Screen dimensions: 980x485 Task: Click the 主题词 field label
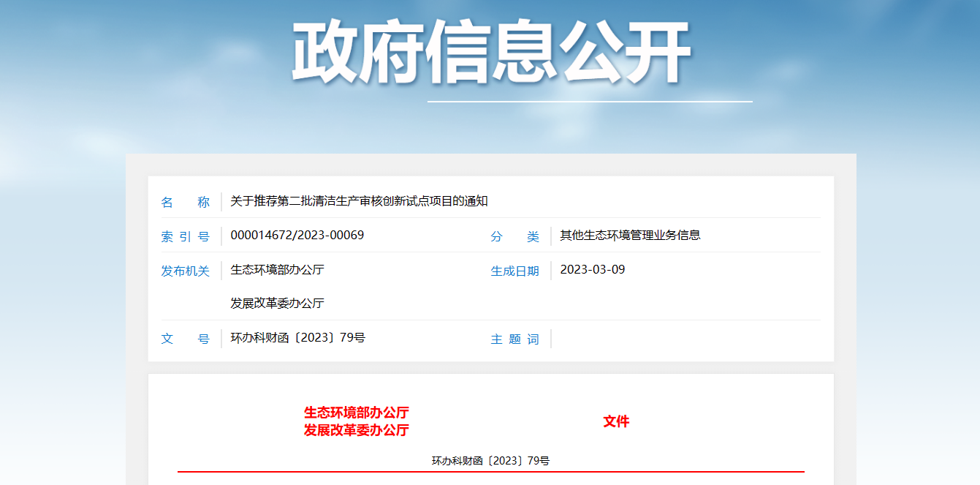coord(514,339)
